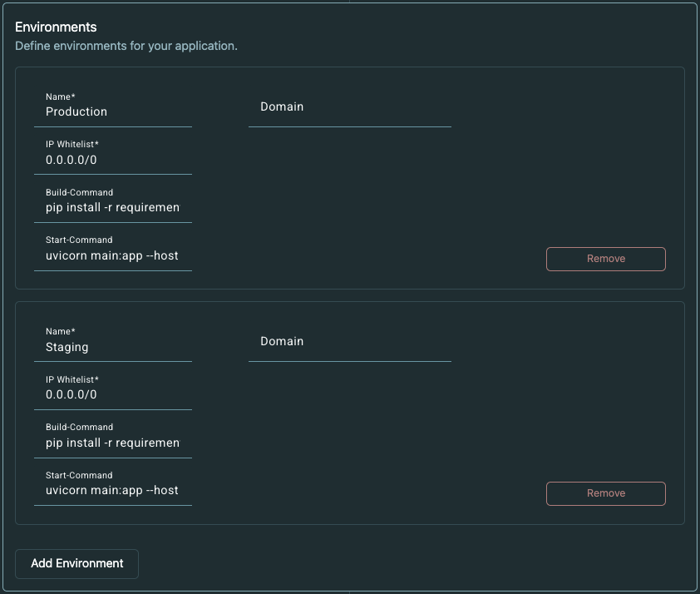Click the Staging card container
700x594 pixels.
click(x=499, y=399)
